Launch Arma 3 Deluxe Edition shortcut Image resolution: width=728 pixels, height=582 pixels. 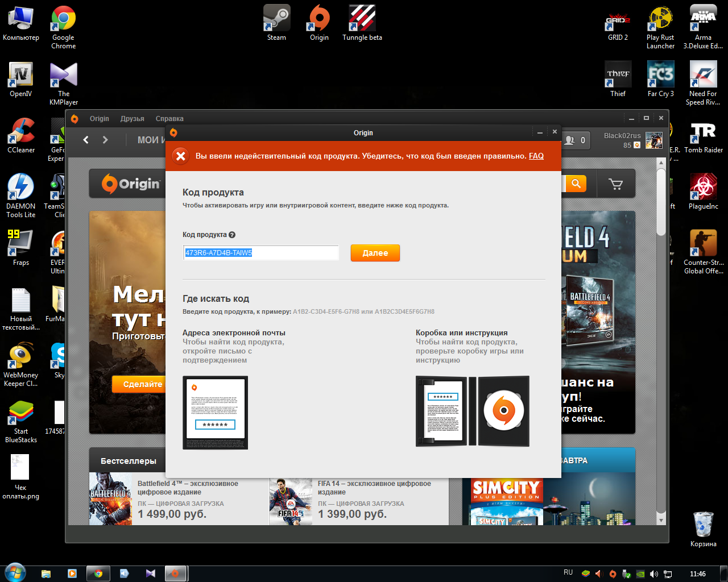click(704, 27)
